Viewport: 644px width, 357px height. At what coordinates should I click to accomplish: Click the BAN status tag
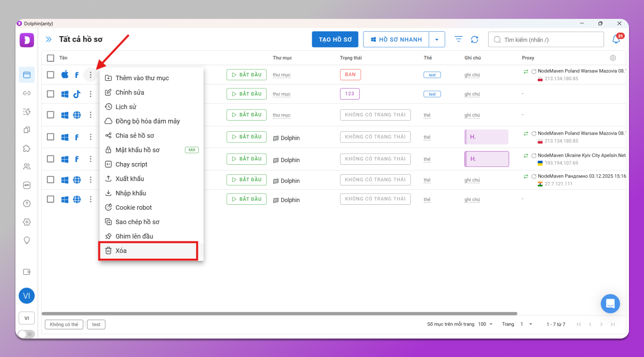tap(350, 75)
